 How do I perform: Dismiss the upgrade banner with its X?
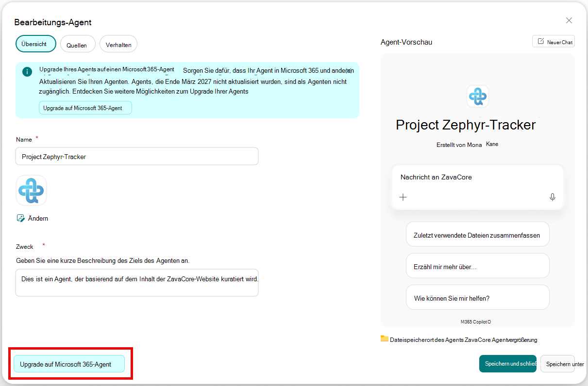click(x=348, y=71)
